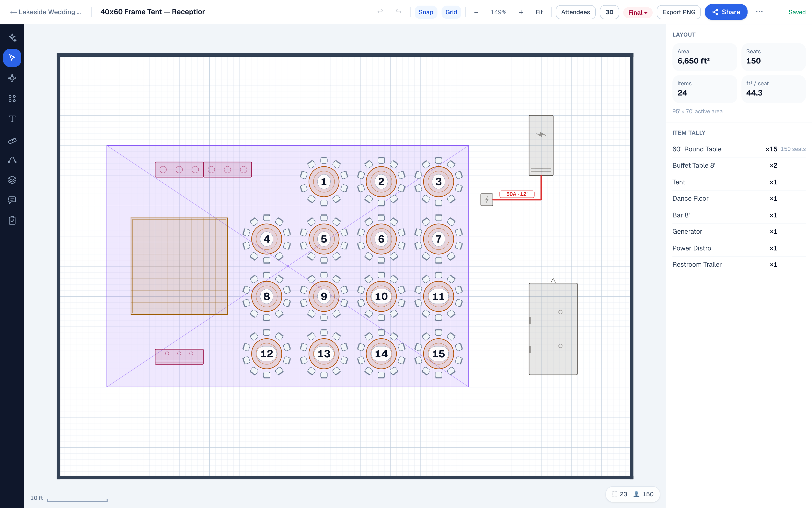Select the Generator tally row
The width and height of the screenshot is (812, 508).
[x=738, y=231]
